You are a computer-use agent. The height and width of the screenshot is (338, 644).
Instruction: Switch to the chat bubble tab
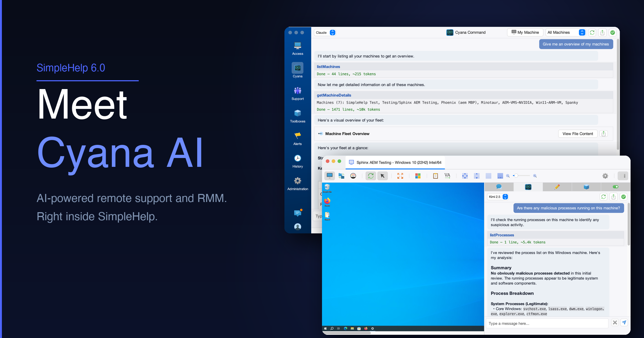point(499,187)
